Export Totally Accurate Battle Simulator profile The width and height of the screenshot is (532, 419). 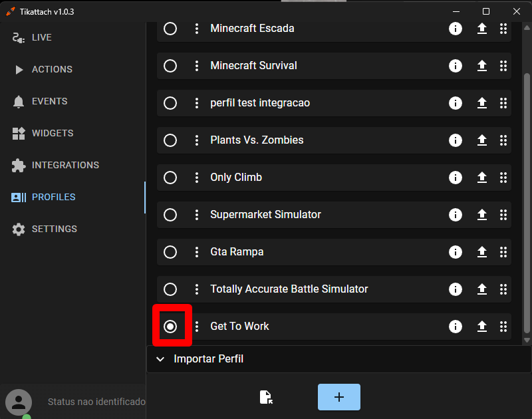coord(482,289)
